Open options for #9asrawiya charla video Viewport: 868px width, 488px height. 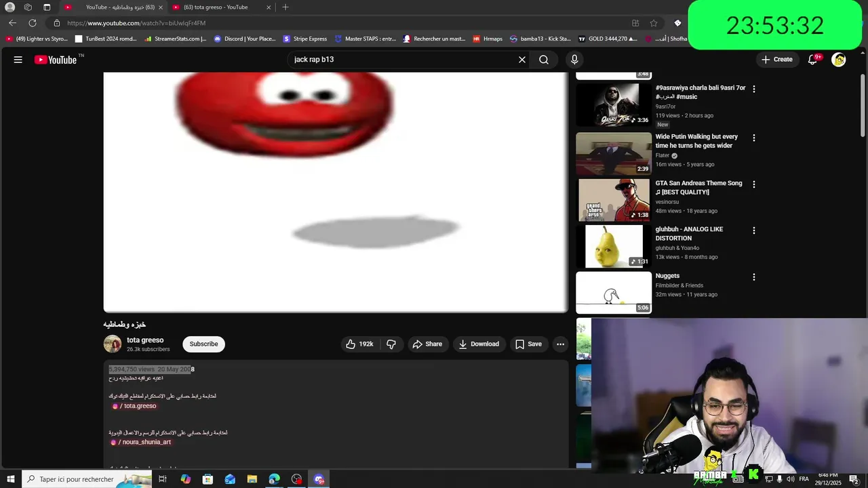(753, 89)
